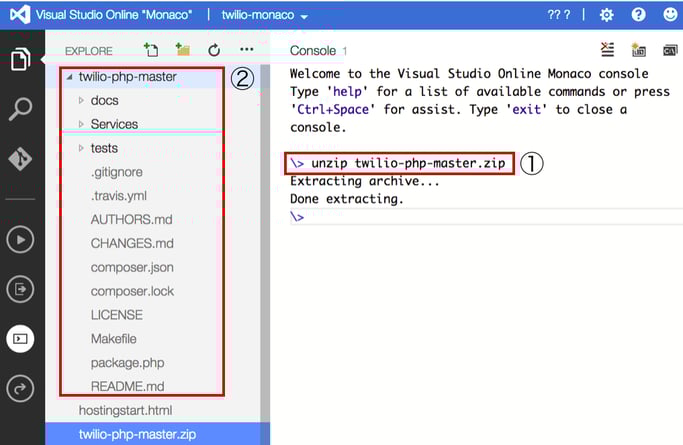Click the Run play sidebar icon

tap(20, 239)
